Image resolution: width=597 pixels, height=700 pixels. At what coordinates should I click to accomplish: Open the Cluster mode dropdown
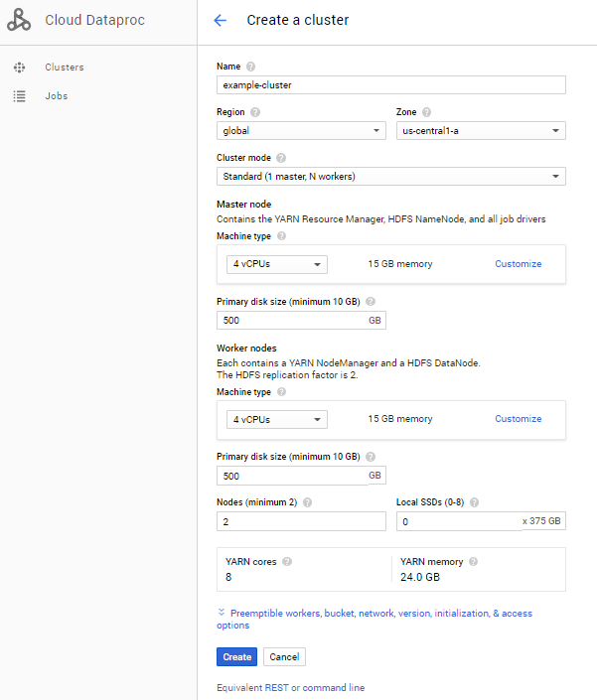(x=391, y=177)
